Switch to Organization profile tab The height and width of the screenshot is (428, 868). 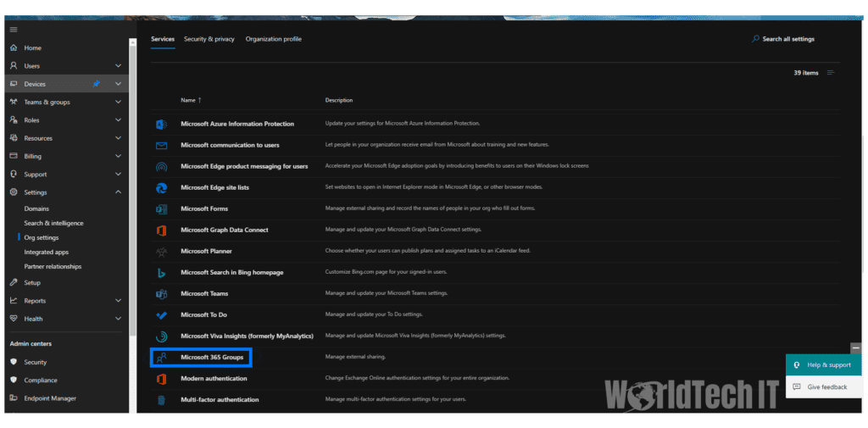[x=274, y=39]
